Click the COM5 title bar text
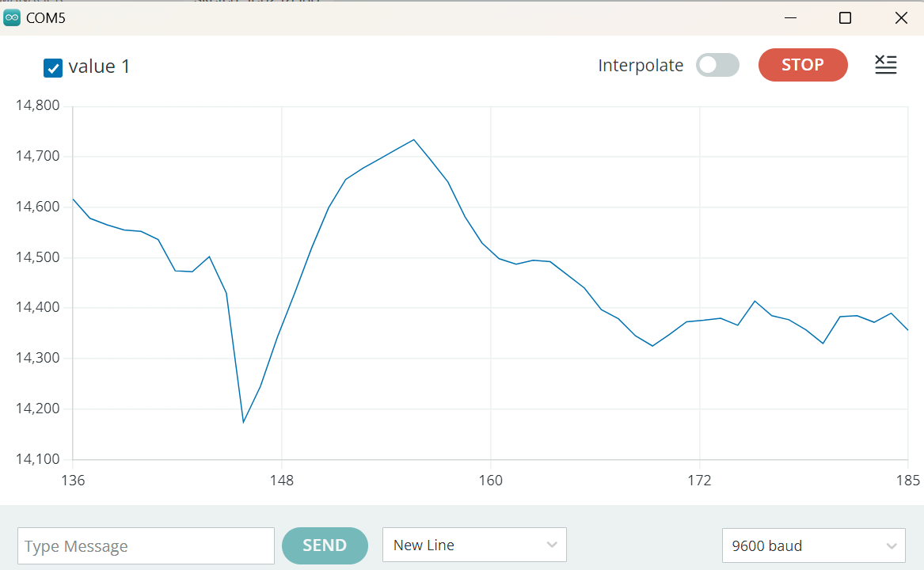 click(46, 18)
